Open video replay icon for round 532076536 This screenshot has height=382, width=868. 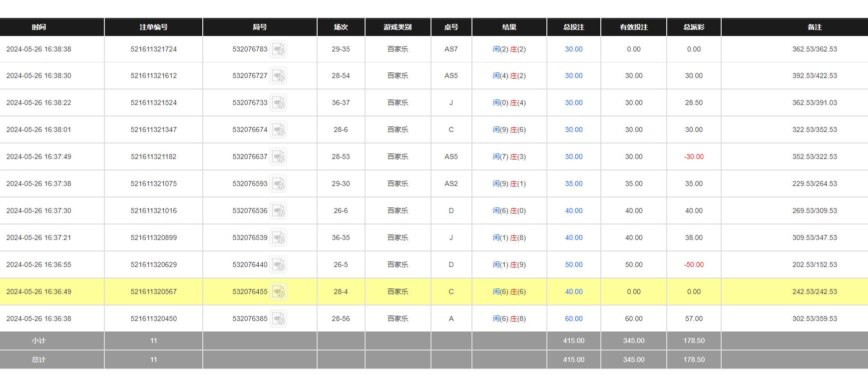(x=279, y=210)
